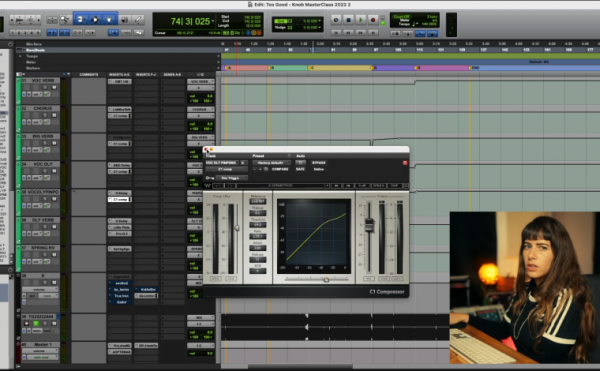600x371 pixels.
Task: Select the Selector tool
Action: click(95, 19)
